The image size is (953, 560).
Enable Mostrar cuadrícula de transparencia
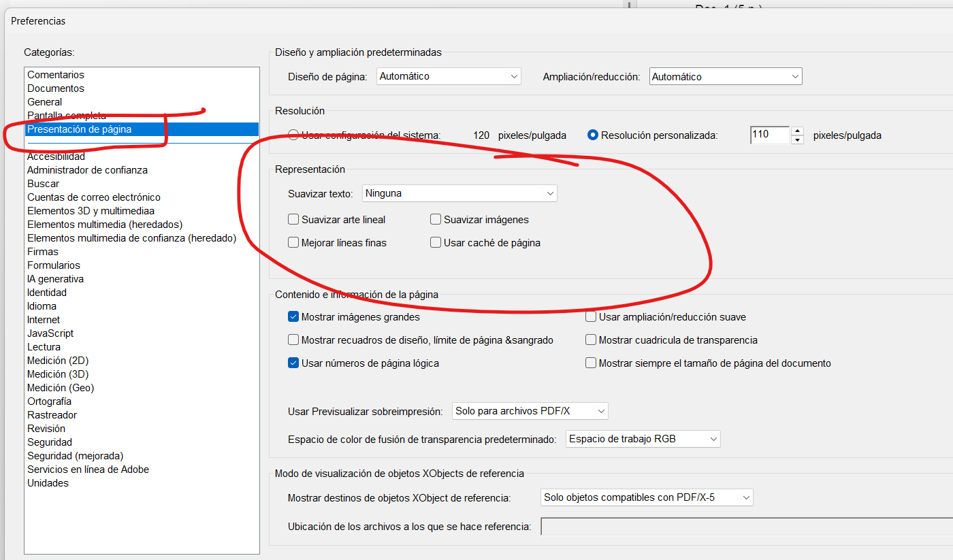pyautogui.click(x=591, y=340)
